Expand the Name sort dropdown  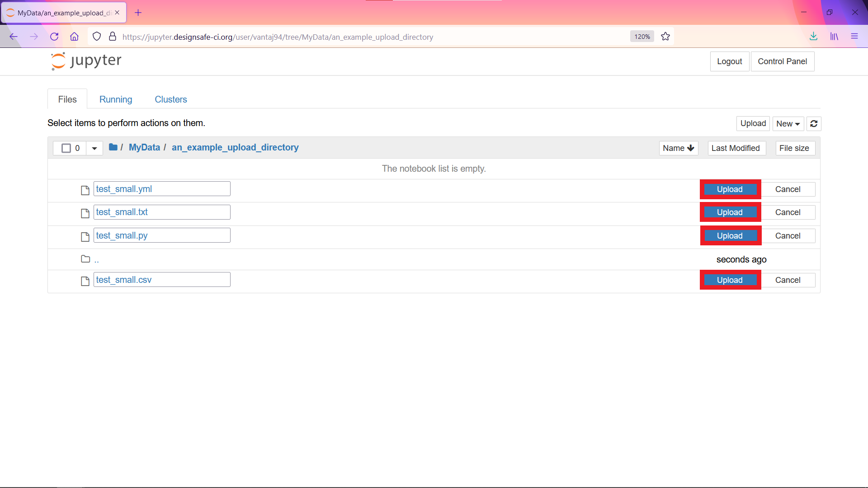click(679, 148)
